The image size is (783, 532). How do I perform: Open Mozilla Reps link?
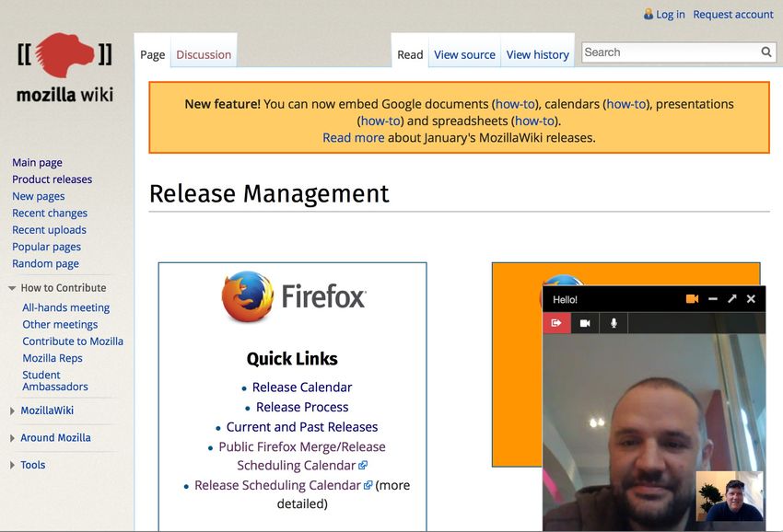click(x=53, y=358)
